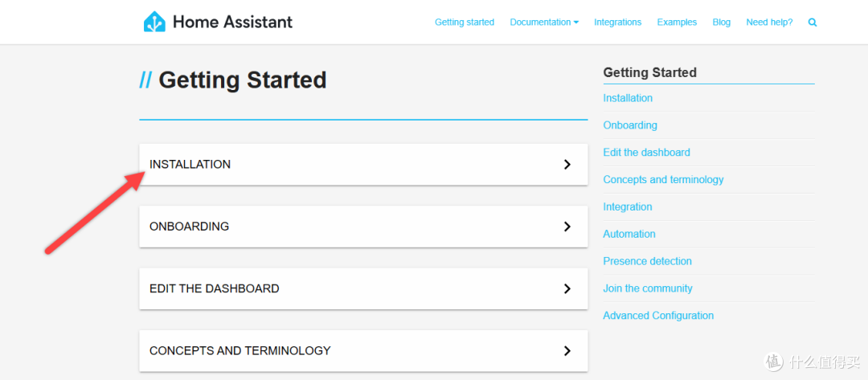The width and height of the screenshot is (868, 380).
Task: Open the INSTALLATION card
Action: pos(363,164)
